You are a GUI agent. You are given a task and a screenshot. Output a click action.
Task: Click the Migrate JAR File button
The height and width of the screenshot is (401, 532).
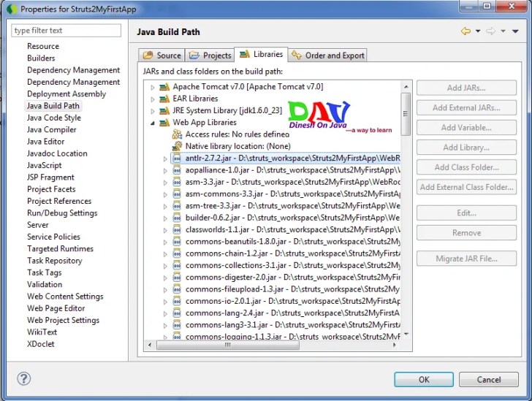tap(466, 259)
